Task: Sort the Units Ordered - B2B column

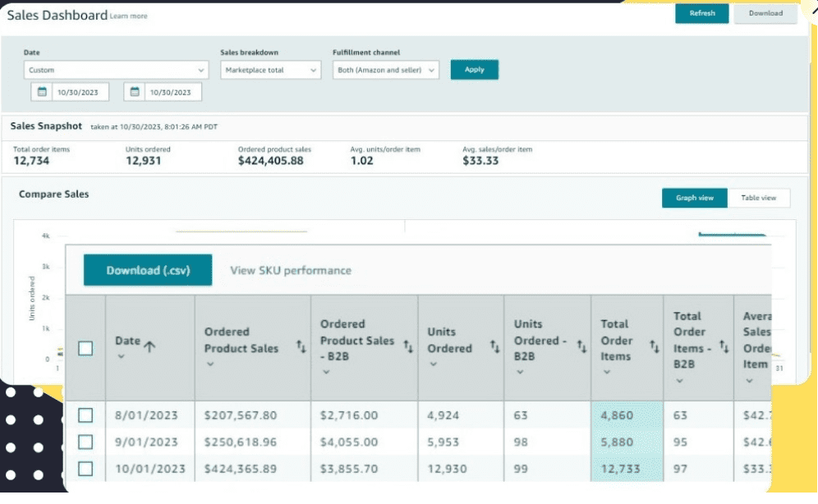Action: [581, 347]
